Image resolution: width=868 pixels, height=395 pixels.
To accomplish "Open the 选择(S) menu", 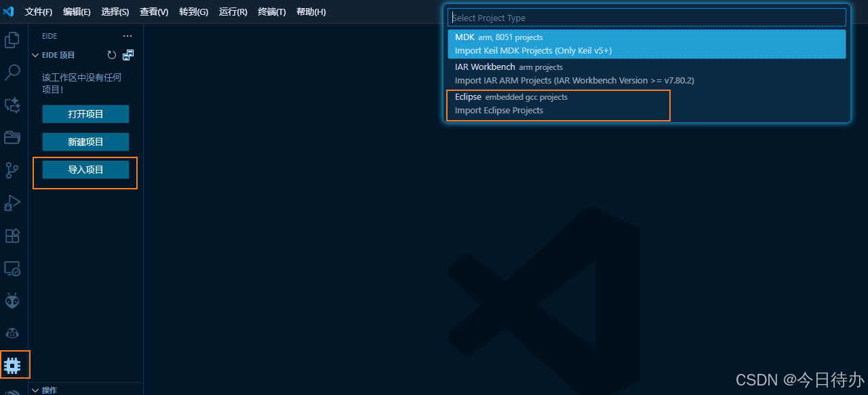I will click(115, 12).
